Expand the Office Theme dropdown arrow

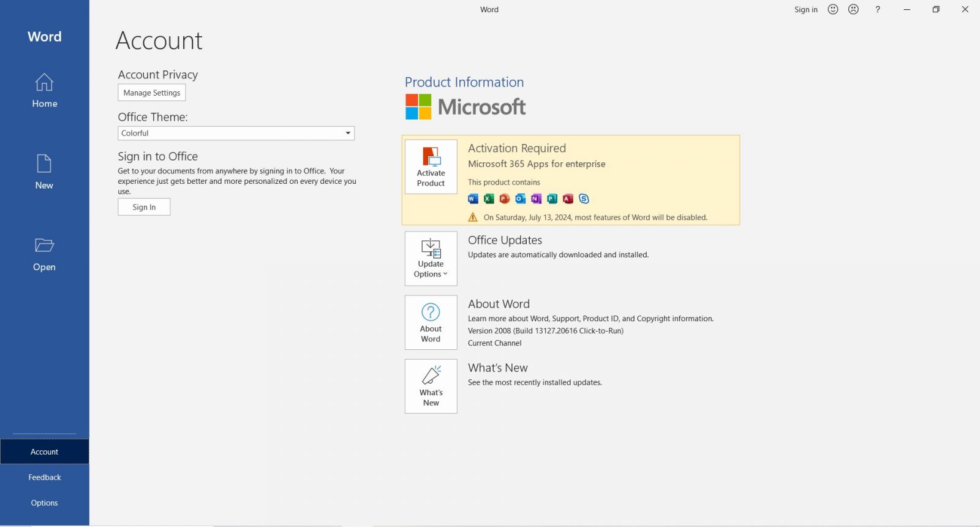(x=348, y=133)
